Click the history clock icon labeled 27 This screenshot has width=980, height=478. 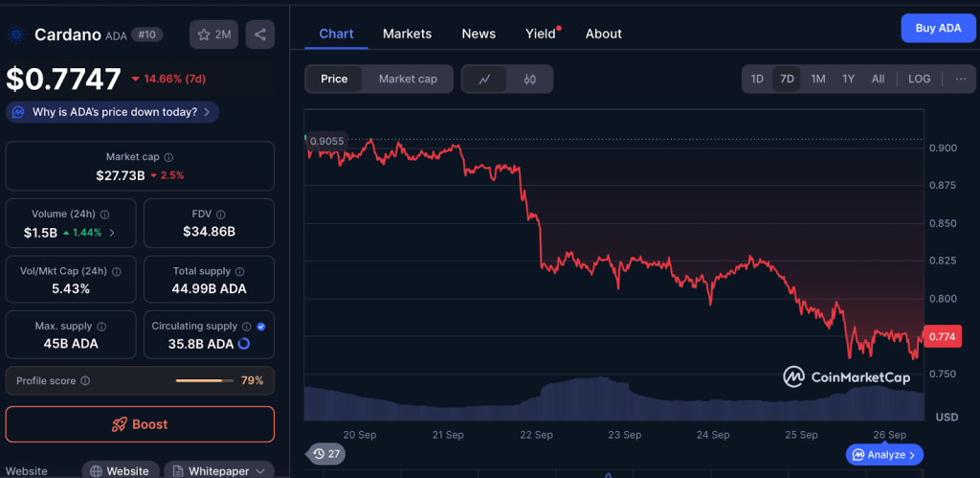[326, 454]
